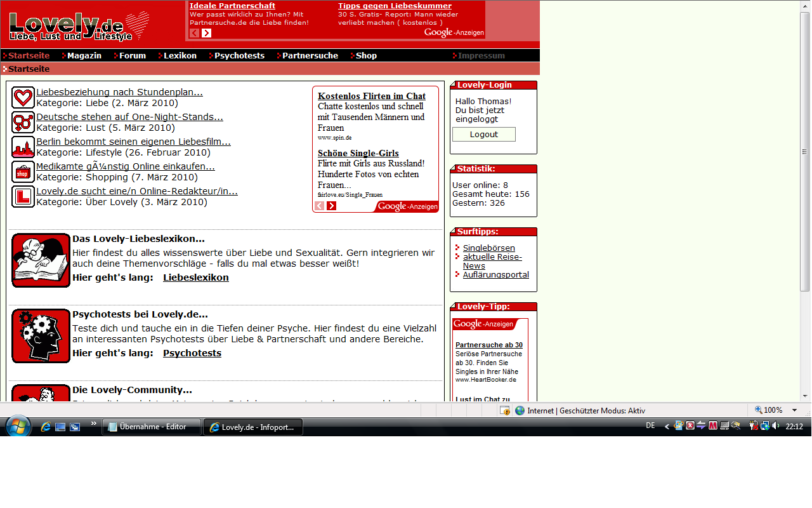Open Liebesbeziehung nach Stundenplan article
Viewport: 812px width, 508px height.
coord(119,92)
